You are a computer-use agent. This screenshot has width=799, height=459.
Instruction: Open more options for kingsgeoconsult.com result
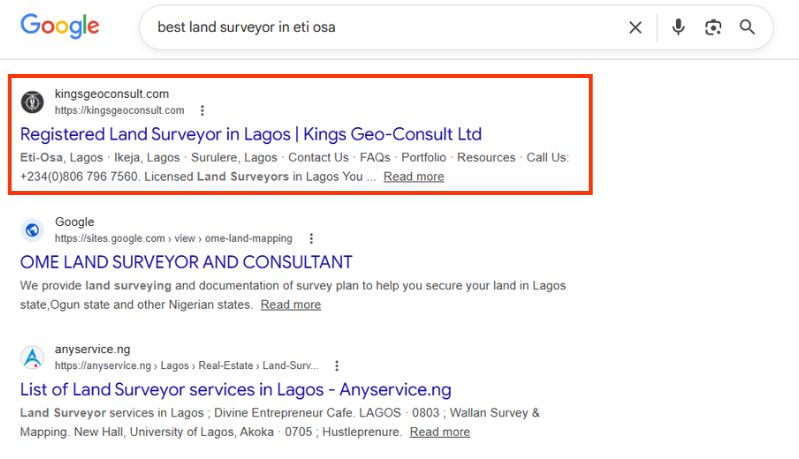point(202,111)
